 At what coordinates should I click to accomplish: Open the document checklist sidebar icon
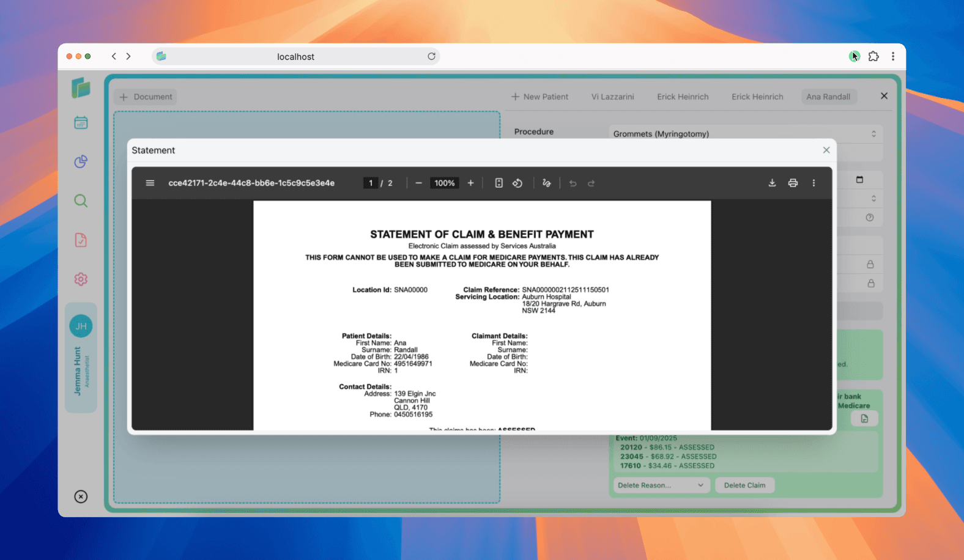(81, 240)
